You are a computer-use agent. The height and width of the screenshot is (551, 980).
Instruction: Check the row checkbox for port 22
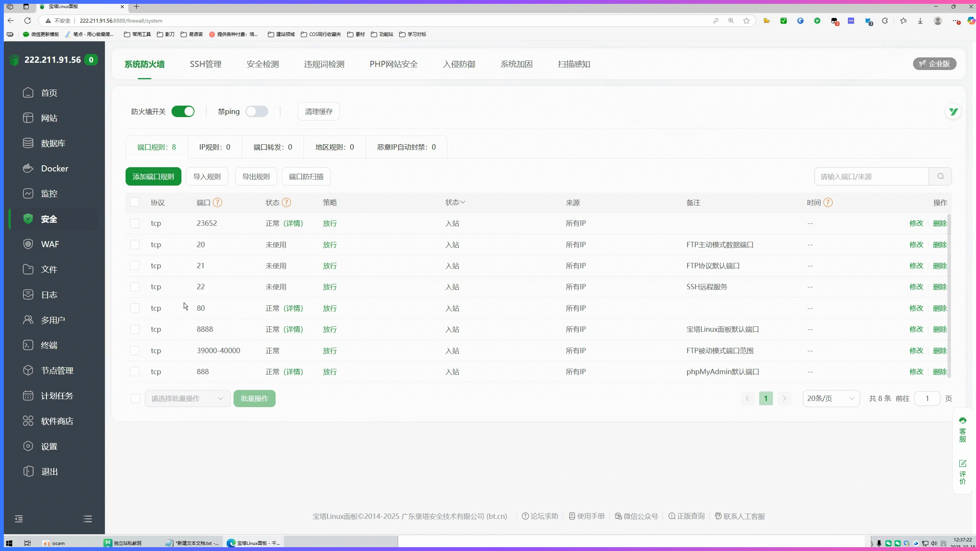tap(135, 287)
